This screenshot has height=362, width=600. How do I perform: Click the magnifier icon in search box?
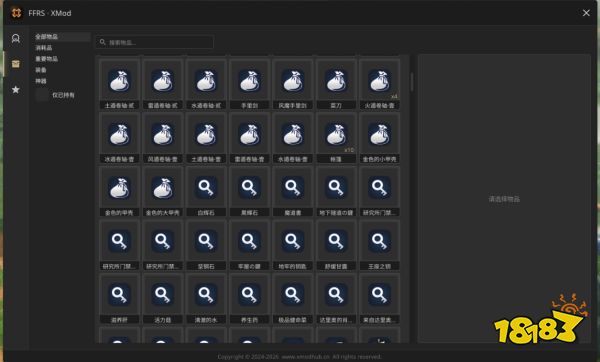pyautogui.click(x=103, y=42)
